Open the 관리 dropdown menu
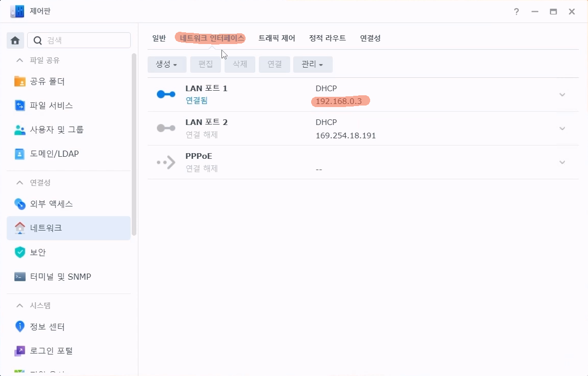This screenshot has height=376, width=588. [312, 65]
